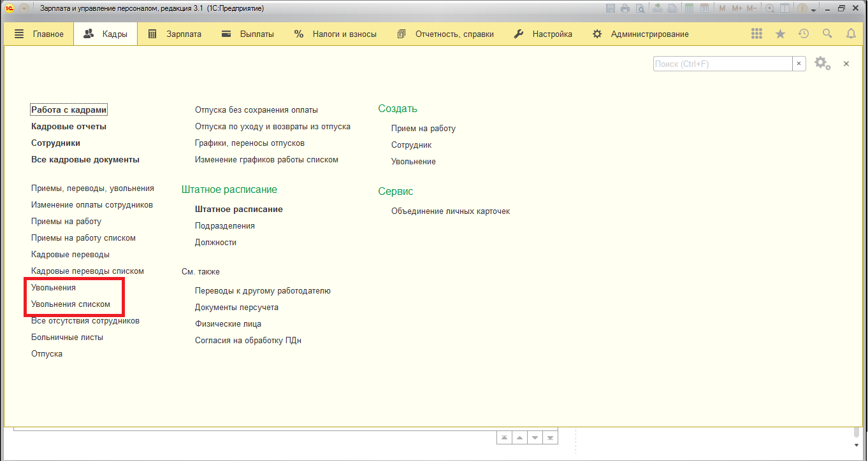
Task: Open the calendar icon showing 31
Action: pyautogui.click(x=704, y=8)
